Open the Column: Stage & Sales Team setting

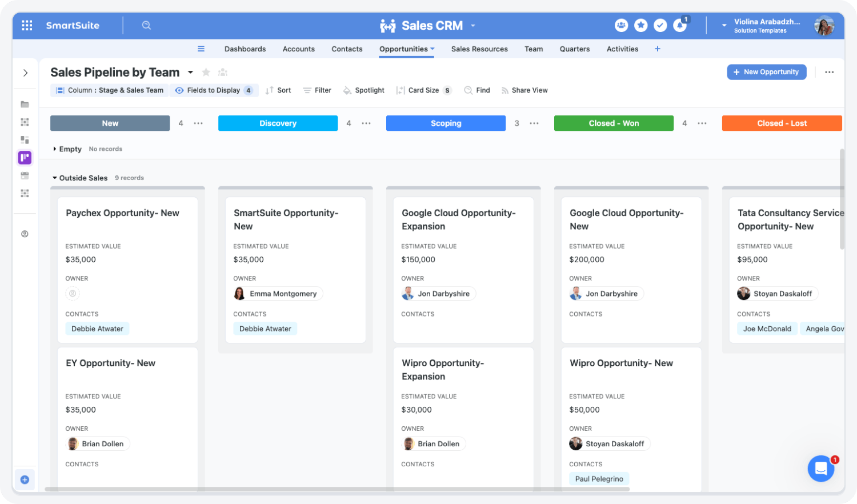coord(110,90)
